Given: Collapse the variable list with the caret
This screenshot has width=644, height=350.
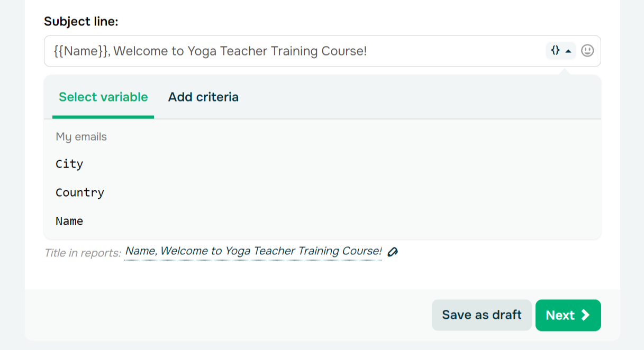Looking at the screenshot, I should [568, 51].
